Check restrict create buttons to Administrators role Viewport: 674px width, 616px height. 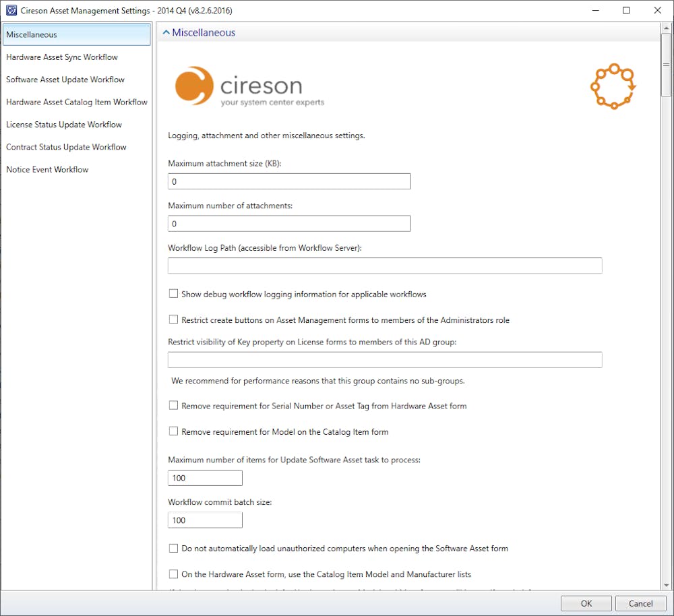click(x=173, y=319)
